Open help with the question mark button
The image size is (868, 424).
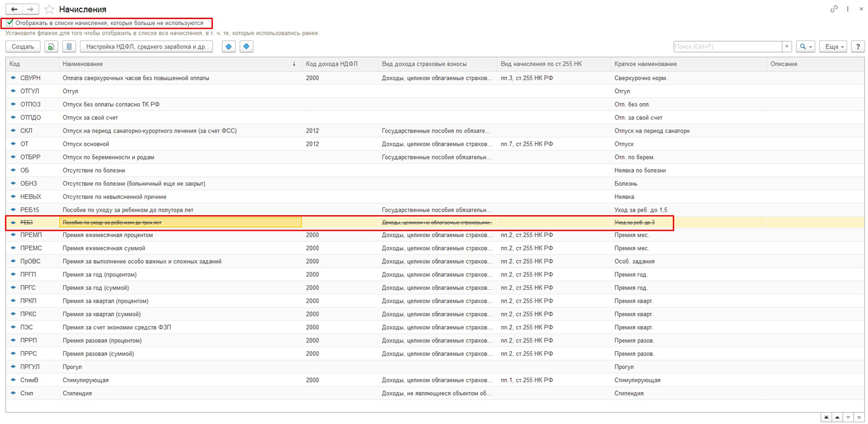858,47
